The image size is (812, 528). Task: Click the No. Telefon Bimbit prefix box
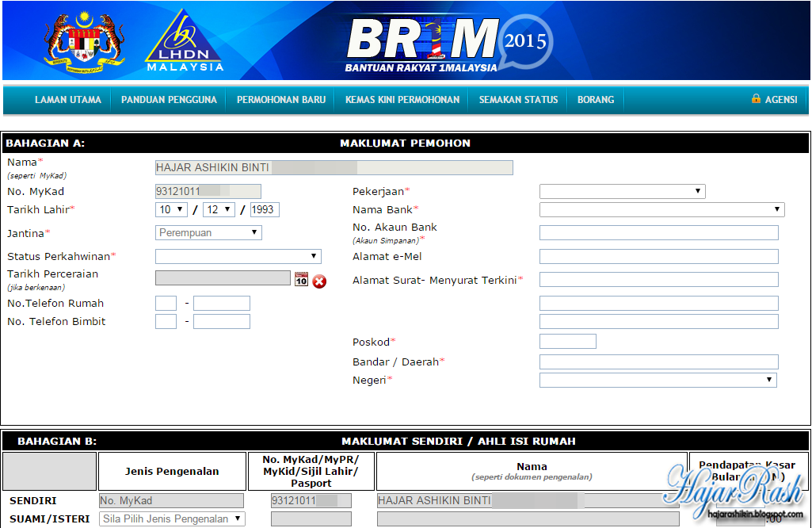click(166, 321)
